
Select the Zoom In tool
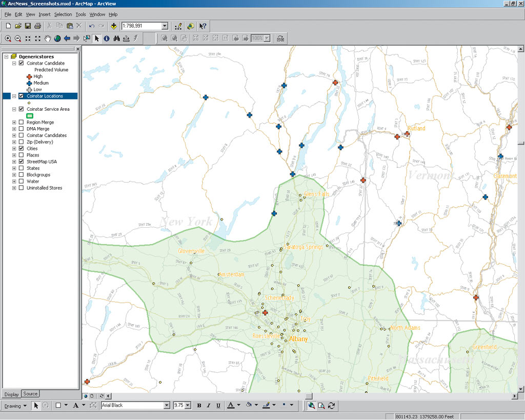pyautogui.click(x=8, y=38)
